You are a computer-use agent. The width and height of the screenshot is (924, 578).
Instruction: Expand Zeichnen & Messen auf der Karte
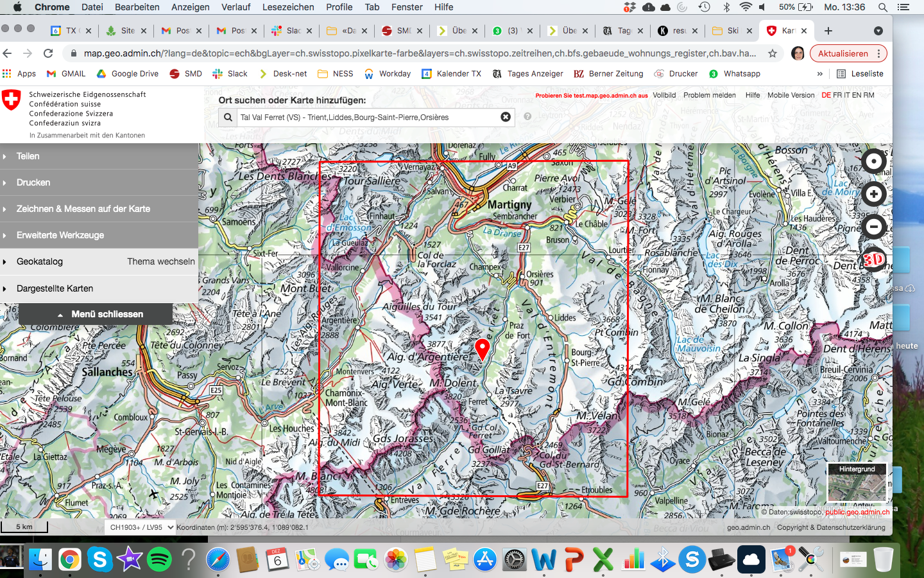pyautogui.click(x=83, y=209)
